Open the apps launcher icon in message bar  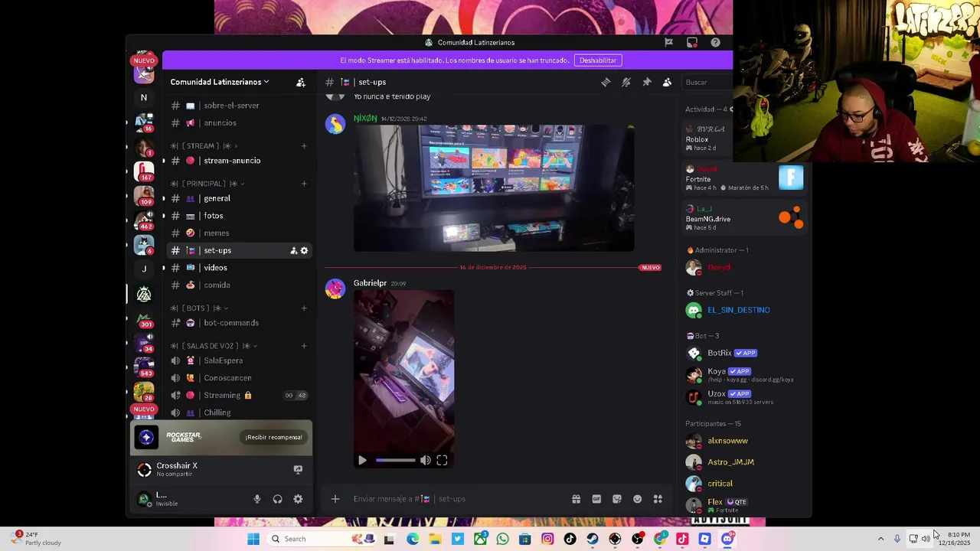(x=658, y=499)
